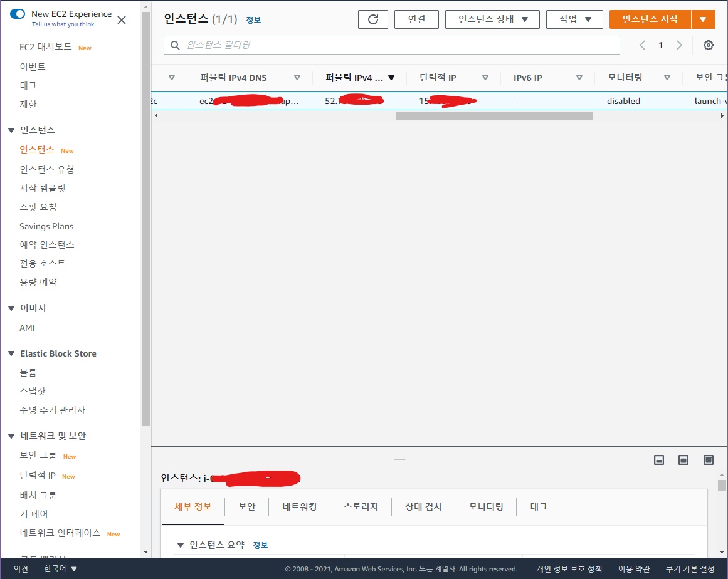
Task: Open 스냅샷 in sidebar
Action: [33, 392]
